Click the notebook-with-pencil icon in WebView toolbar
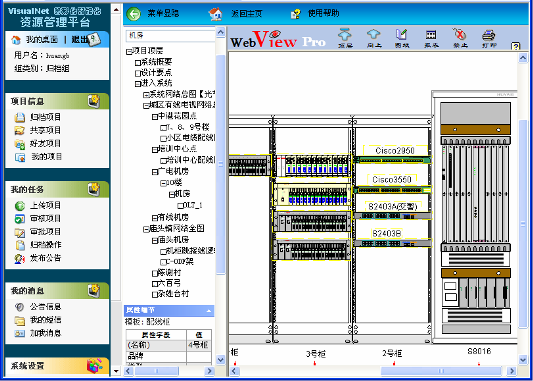Image resolution: width=533 pixels, height=381 pixels. pyautogui.click(x=401, y=35)
